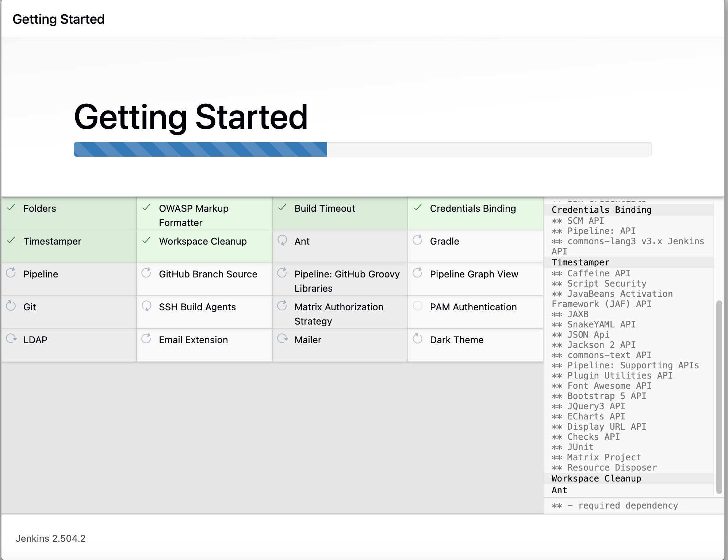
Task: Click the spinner icon beside Dark Theme
Action: coord(418,338)
